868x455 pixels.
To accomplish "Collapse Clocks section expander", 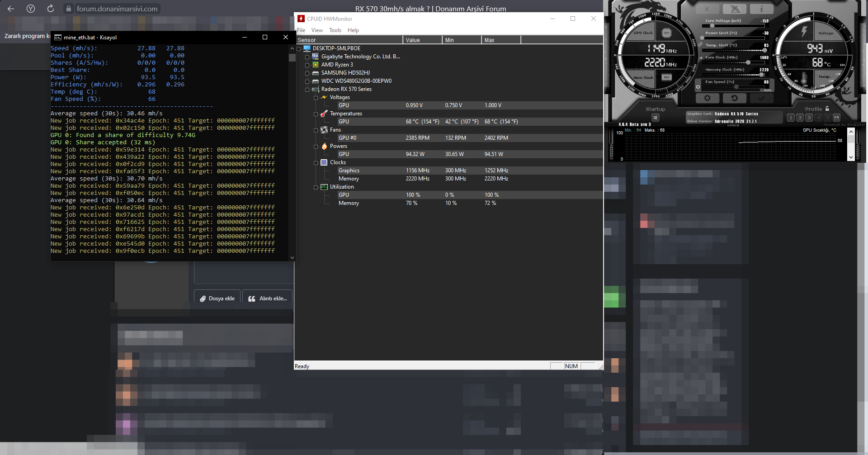I will point(316,163).
